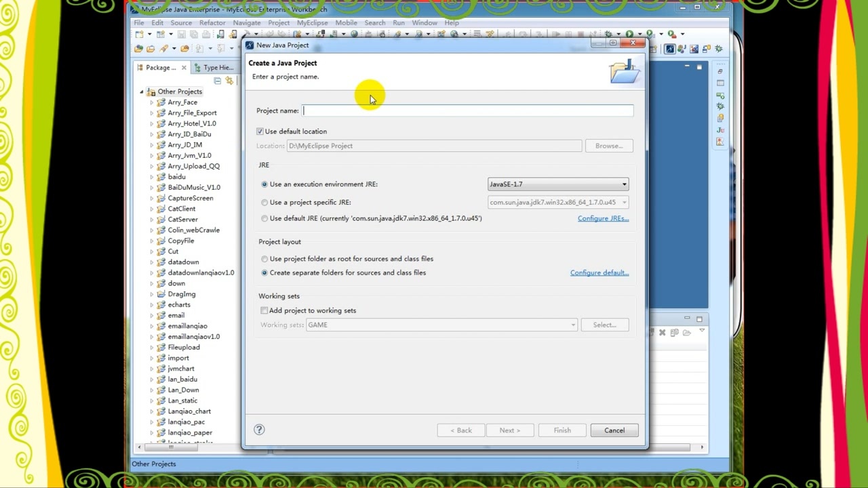This screenshot has width=868, height=488.
Task: Click the bottom panel's clear X icon
Action: pyautogui.click(x=662, y=332)
